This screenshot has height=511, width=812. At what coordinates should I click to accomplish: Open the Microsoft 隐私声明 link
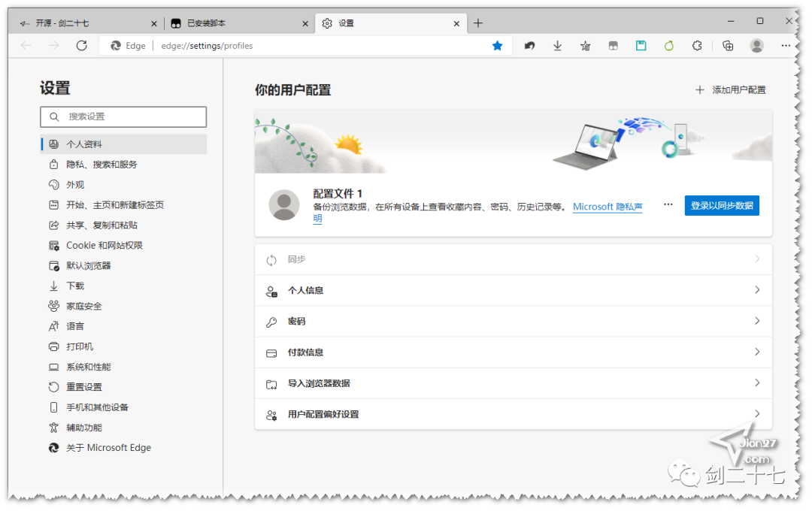(607, 207)
